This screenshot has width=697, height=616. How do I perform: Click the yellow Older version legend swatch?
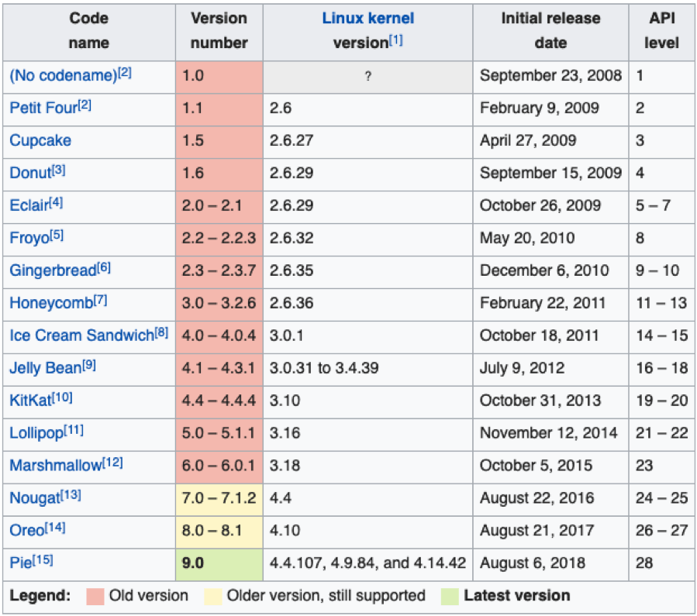(213, 597)
